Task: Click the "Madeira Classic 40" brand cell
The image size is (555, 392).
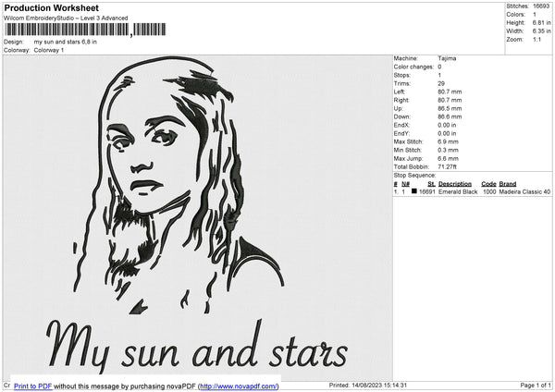Action: (524, 191)
